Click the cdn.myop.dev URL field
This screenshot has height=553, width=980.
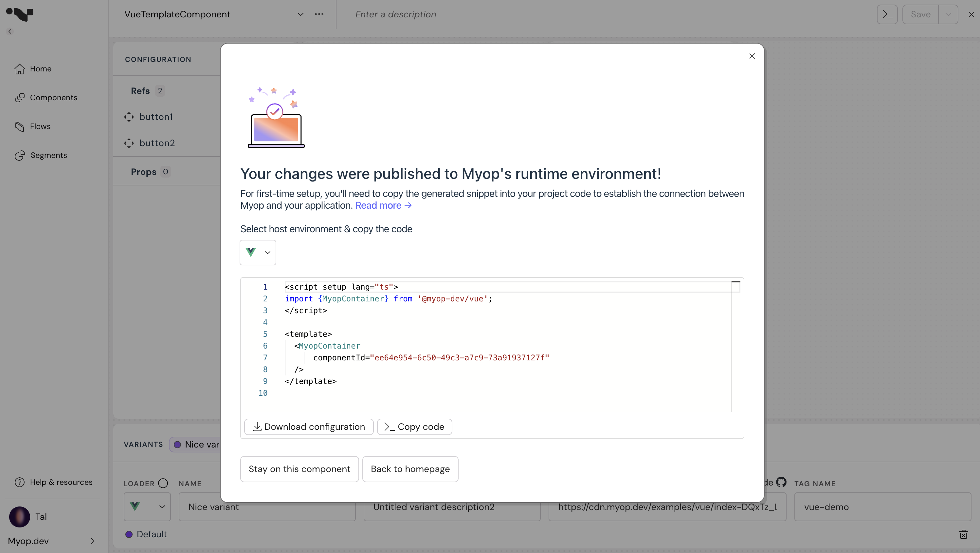(x=667, y=507)
